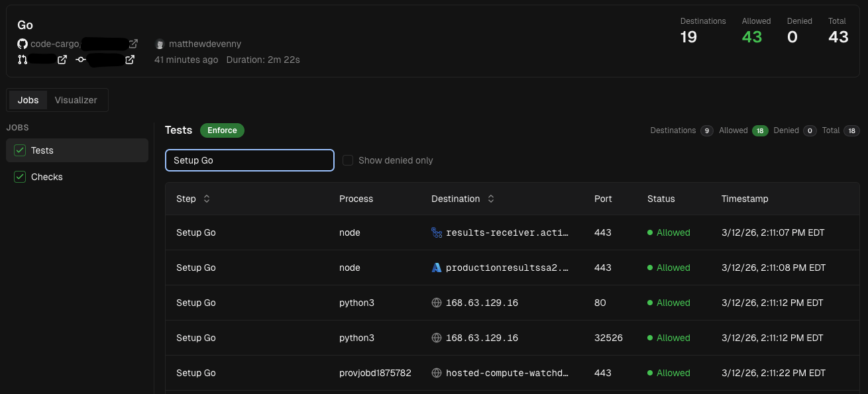The height and width of the screenshot is (394, 868).
Task: Click globe icon on hosted-compute-watchdog row
Action: click(437, 373)
